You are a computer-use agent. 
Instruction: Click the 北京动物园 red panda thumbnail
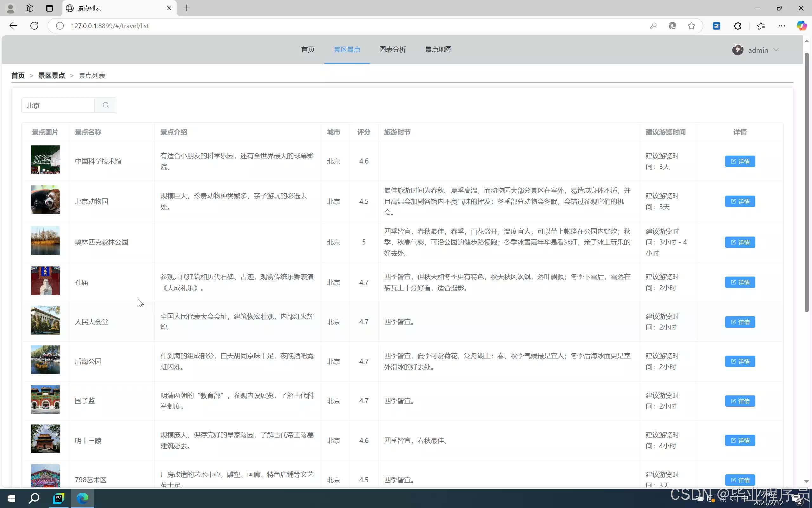[x=45, y=200]
